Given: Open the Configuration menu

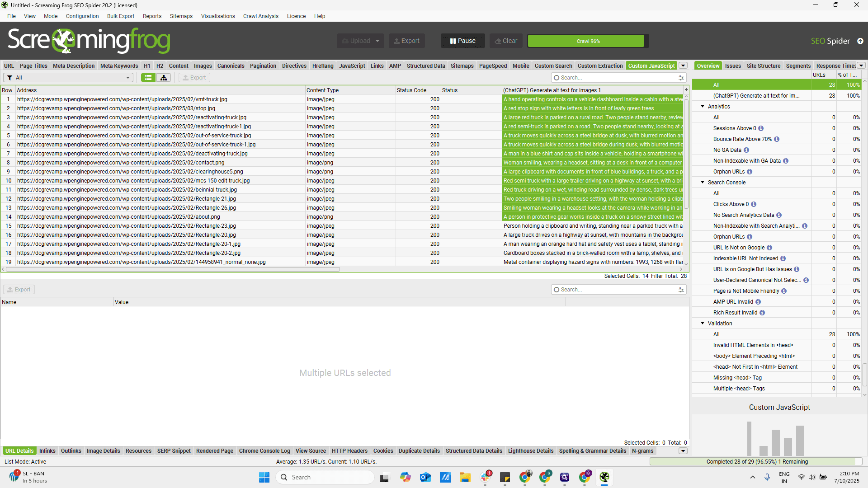Looking at the screenshot, I should tap(82, 16).
